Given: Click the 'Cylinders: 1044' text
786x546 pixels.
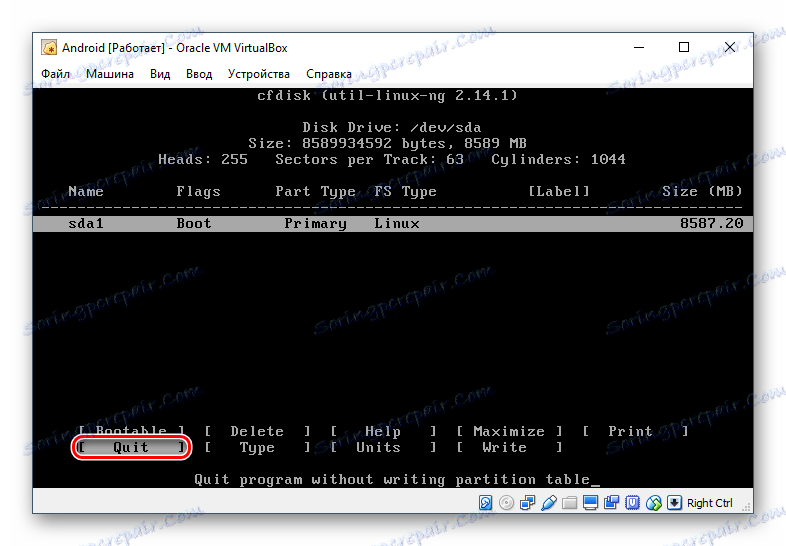Looking at the screenshot, I should [558, 159].
